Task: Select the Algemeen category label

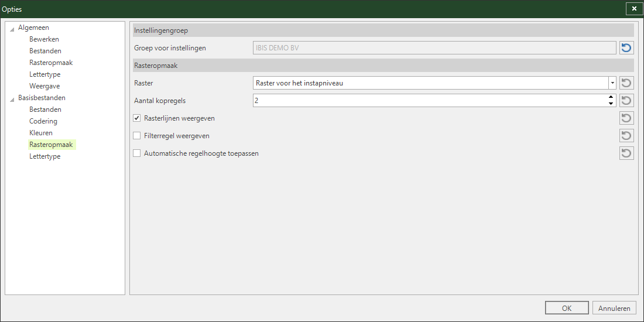Action: (34, 28)
